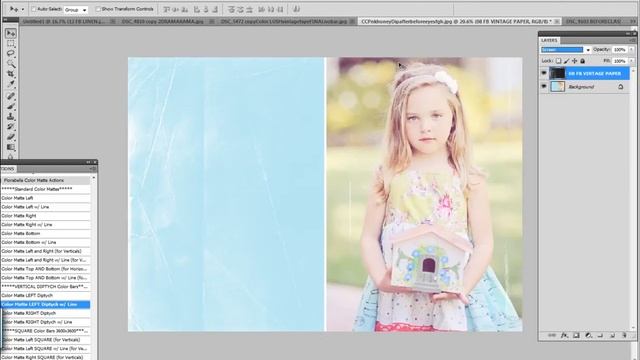Open the Fill slider arrow
Viewport: 640px width, 360px height.
point(631,61)
